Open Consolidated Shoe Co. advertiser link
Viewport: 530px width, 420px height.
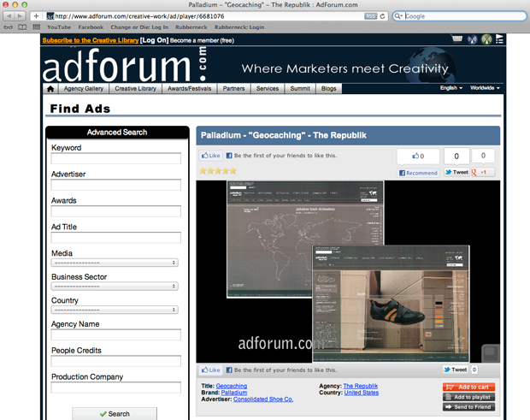pos(263,399)
